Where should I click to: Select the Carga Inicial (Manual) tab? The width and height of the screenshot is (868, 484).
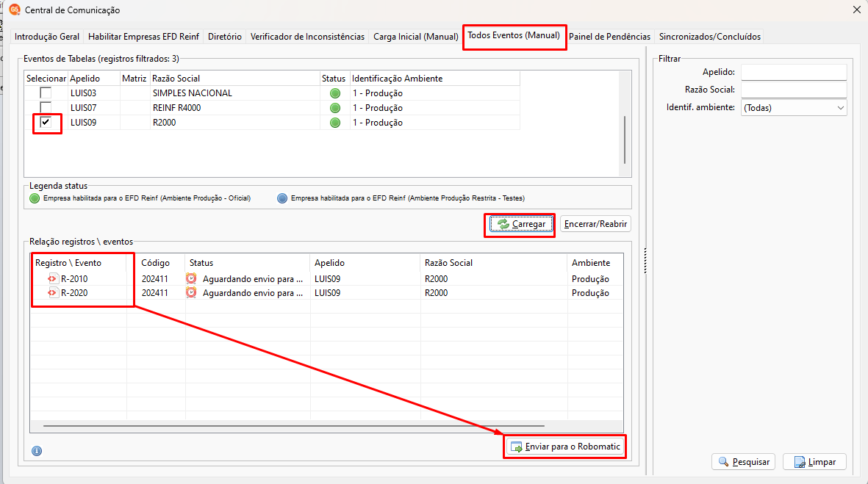pyautogui.click(x=416, y=37)
